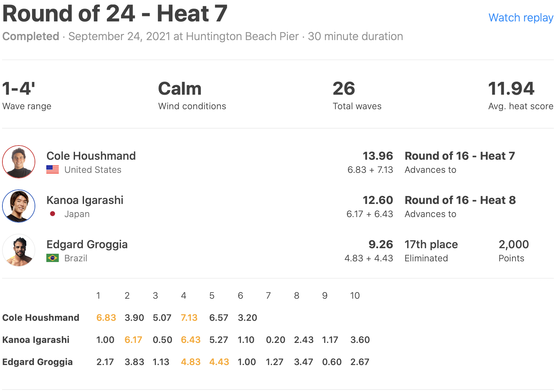Image resolution: width=558 pixels, height=392 pixels.
Task: Click the Brazil flag icon
Action: click(53, 258)
